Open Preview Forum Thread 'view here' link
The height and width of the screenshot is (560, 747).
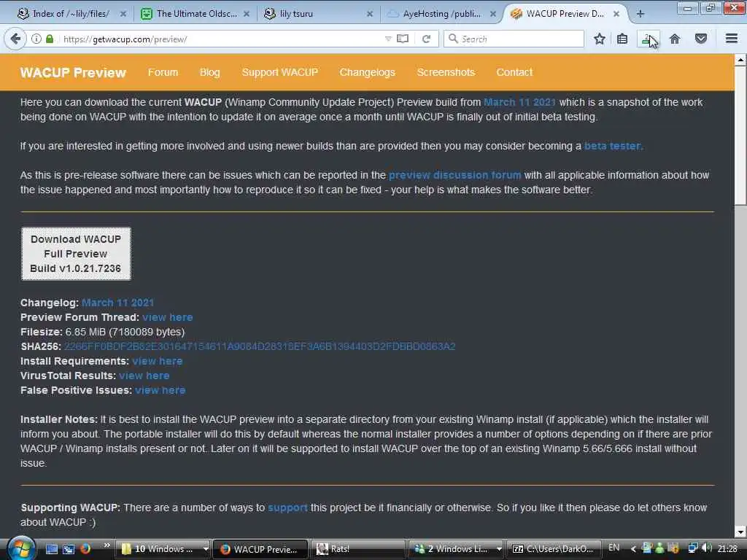(x=168, y=318)
